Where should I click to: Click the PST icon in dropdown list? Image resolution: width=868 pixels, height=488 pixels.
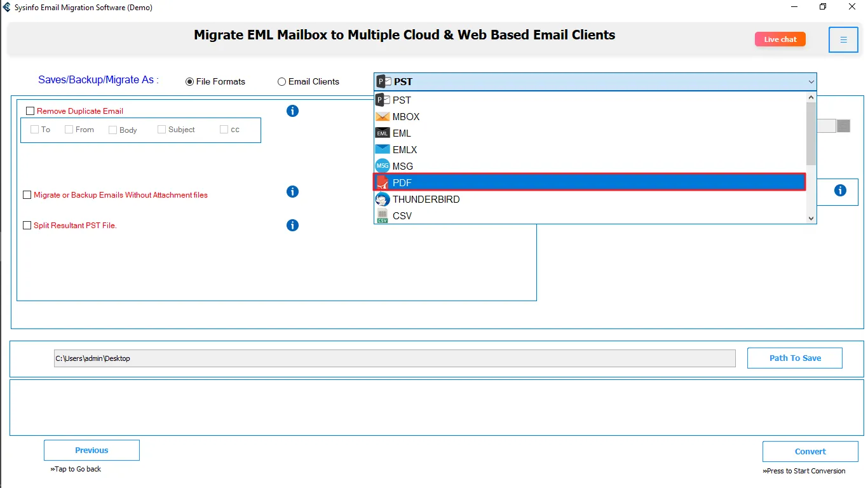point(383,100)
